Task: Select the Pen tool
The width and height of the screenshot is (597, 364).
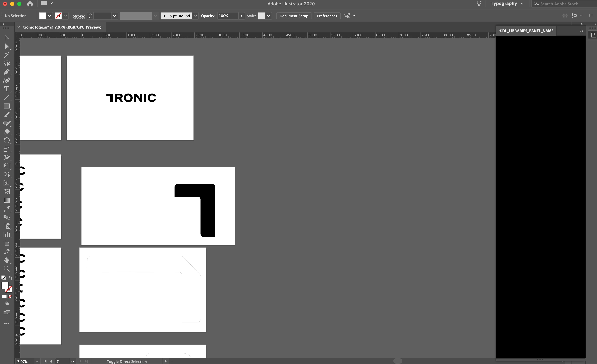Action: point(7,72)
